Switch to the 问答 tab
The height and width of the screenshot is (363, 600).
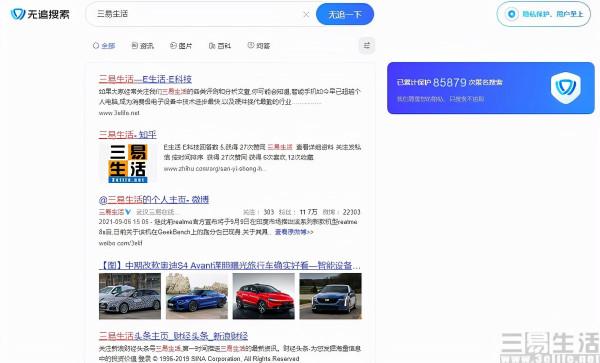tap(259, 46)
